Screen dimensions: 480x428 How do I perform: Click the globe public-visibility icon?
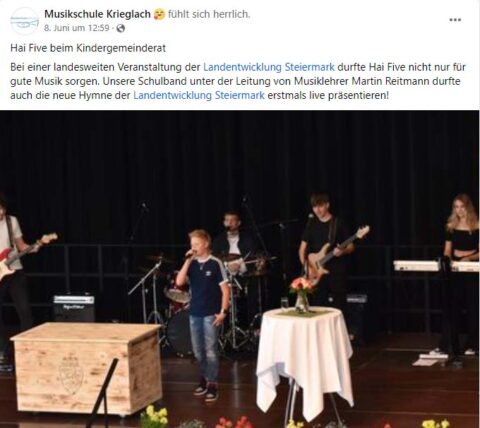(120, 28)
